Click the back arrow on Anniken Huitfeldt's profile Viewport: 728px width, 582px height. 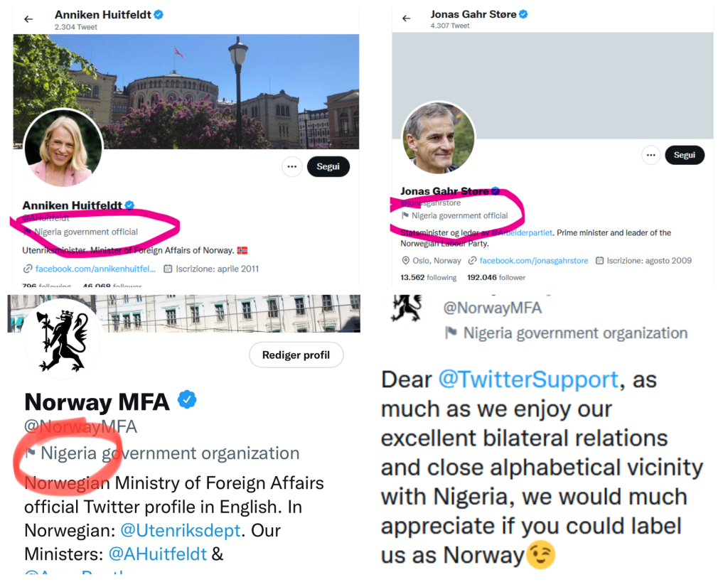click(28, 19)
